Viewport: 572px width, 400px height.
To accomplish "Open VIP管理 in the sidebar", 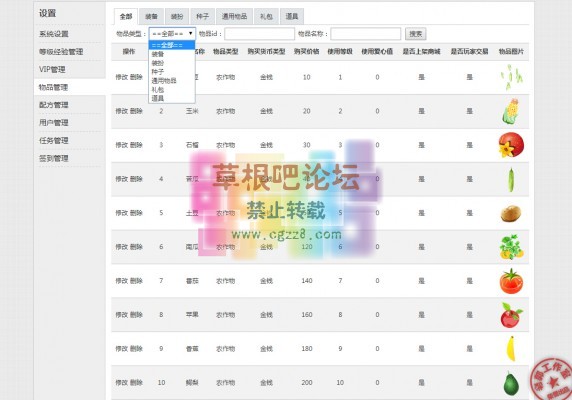I will coord(52,69).
